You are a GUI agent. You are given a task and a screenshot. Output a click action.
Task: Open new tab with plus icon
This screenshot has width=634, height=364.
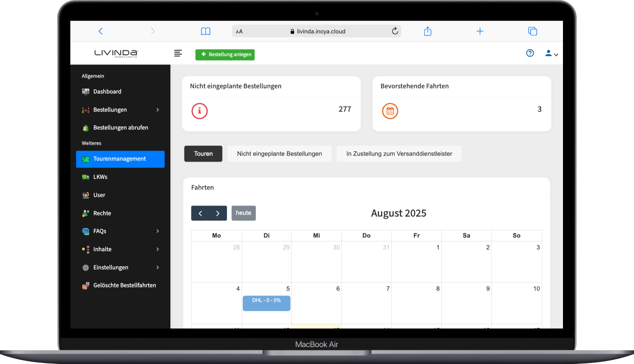[x=480, y=31]
